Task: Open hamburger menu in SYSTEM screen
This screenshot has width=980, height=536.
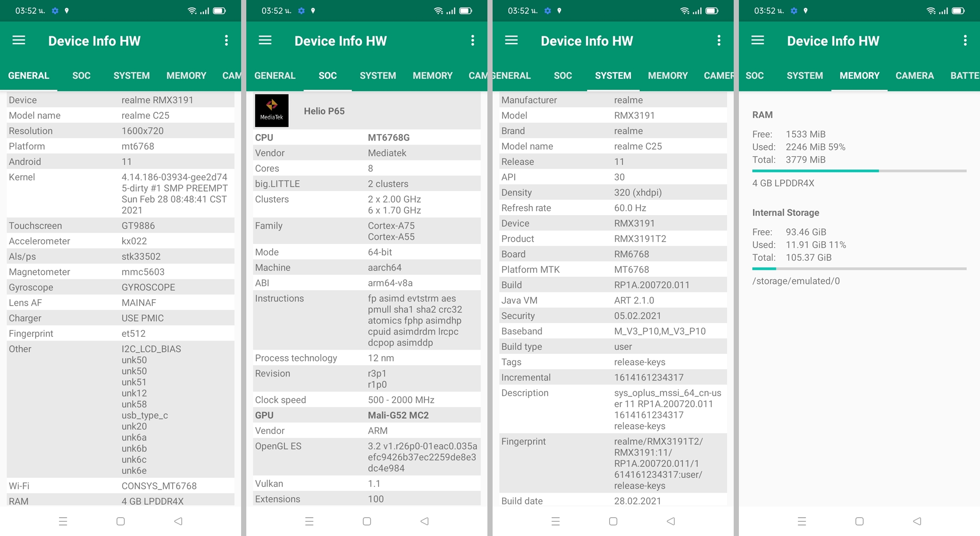Action: coord(511,41)
